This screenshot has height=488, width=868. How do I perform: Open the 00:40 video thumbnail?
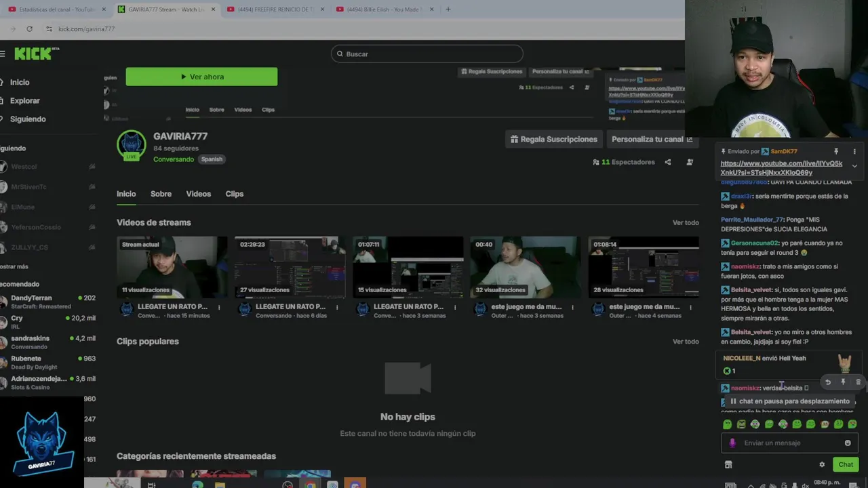(526, 267)
